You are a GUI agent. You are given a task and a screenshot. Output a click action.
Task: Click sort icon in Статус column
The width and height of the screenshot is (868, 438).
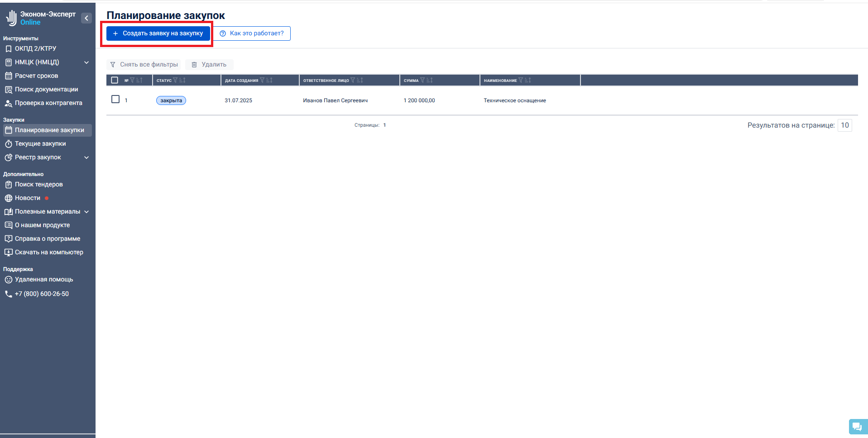(x=182, y=80)
